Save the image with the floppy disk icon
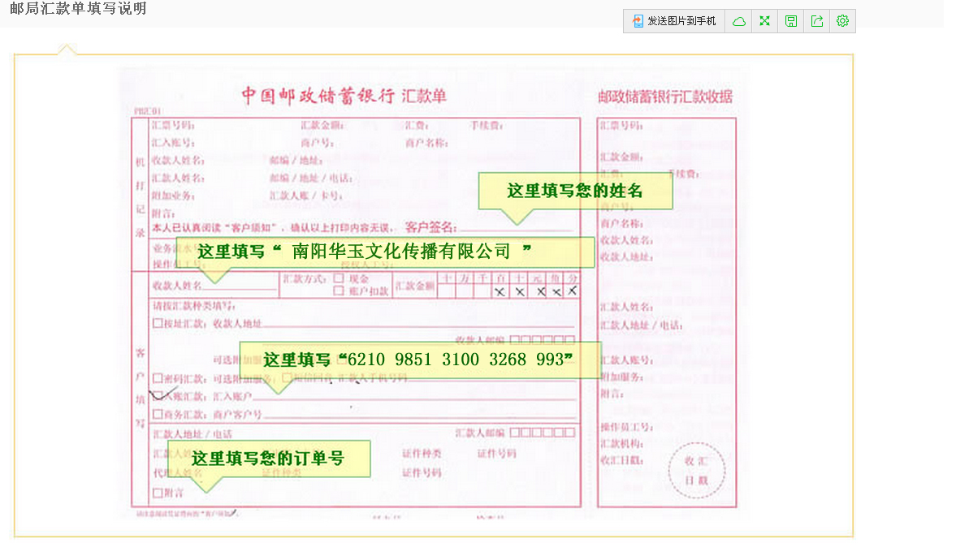 pos(791,21)
